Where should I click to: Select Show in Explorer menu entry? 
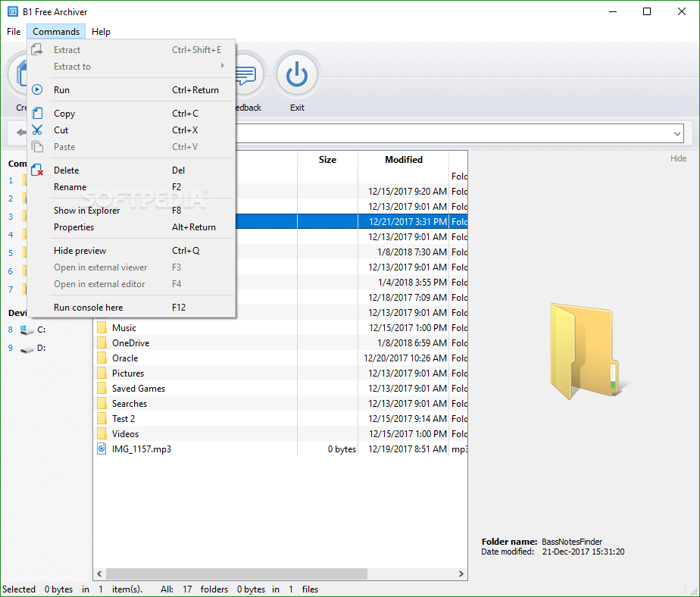pyautogui.click(x=132, y=211)
